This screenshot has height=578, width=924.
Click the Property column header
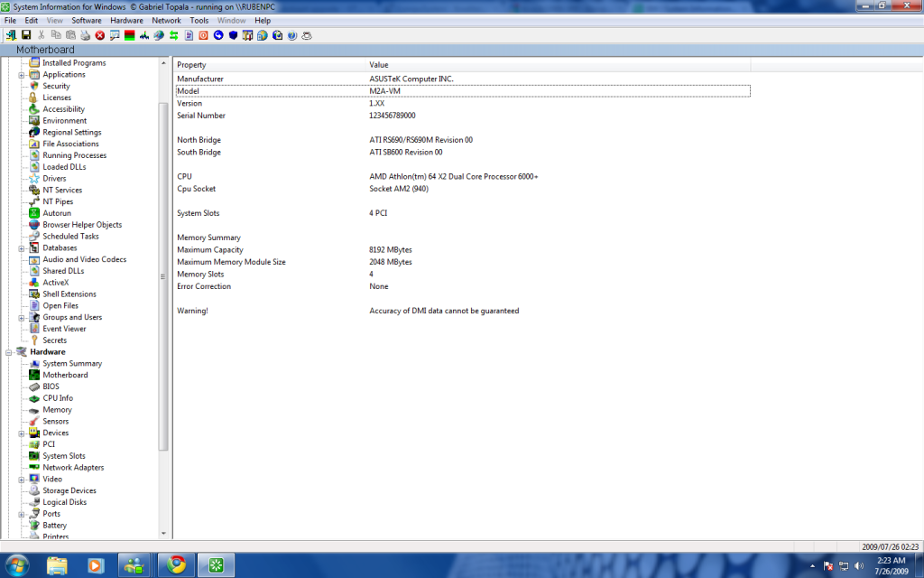[x=270, y=65]
